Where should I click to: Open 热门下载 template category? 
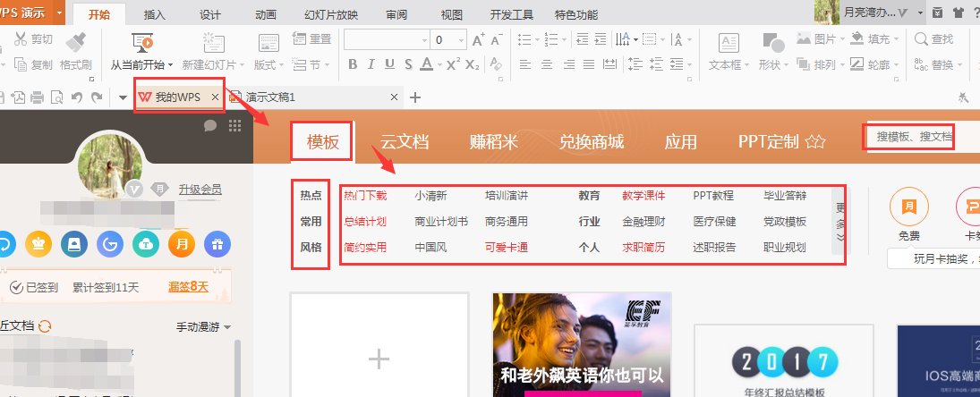click(x=365, y=196)
